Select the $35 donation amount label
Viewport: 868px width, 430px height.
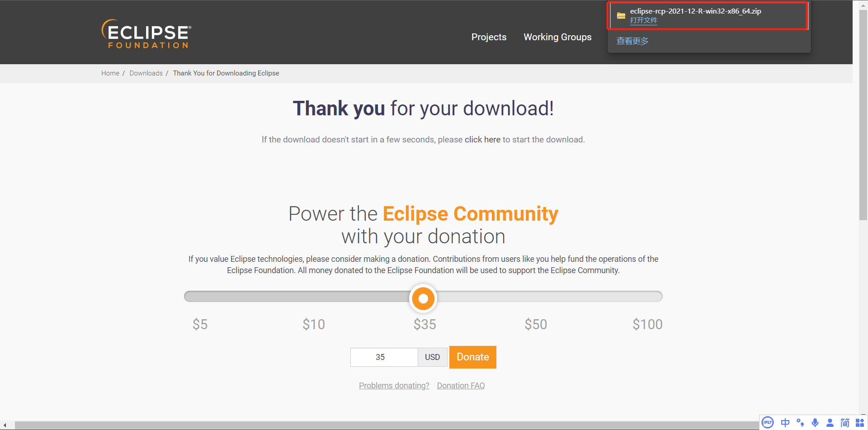425,324
